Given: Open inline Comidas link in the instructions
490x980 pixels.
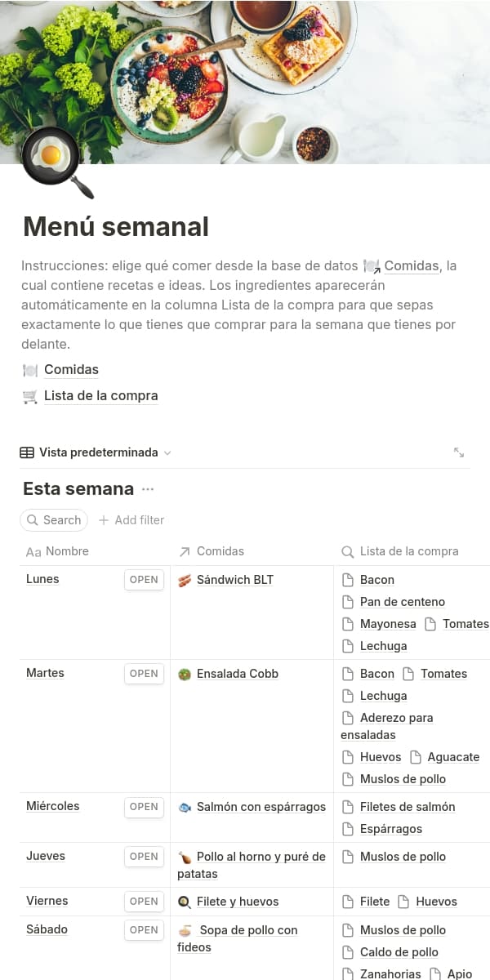Looking at the screenshot, I should (x=412, y=266).
